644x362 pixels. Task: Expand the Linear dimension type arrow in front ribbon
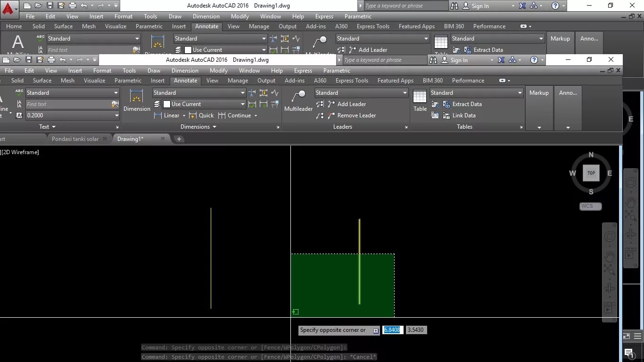pyautogui.click(x=184, y=115)
